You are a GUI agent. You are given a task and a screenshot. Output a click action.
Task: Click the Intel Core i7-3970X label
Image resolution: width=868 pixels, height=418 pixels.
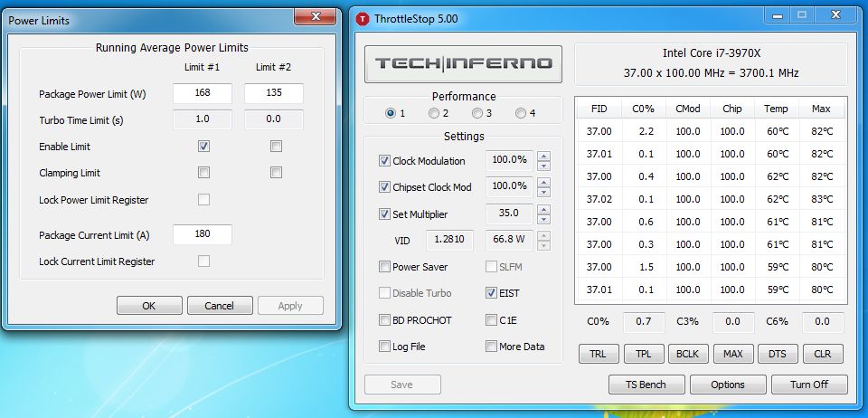coord(711,53)
